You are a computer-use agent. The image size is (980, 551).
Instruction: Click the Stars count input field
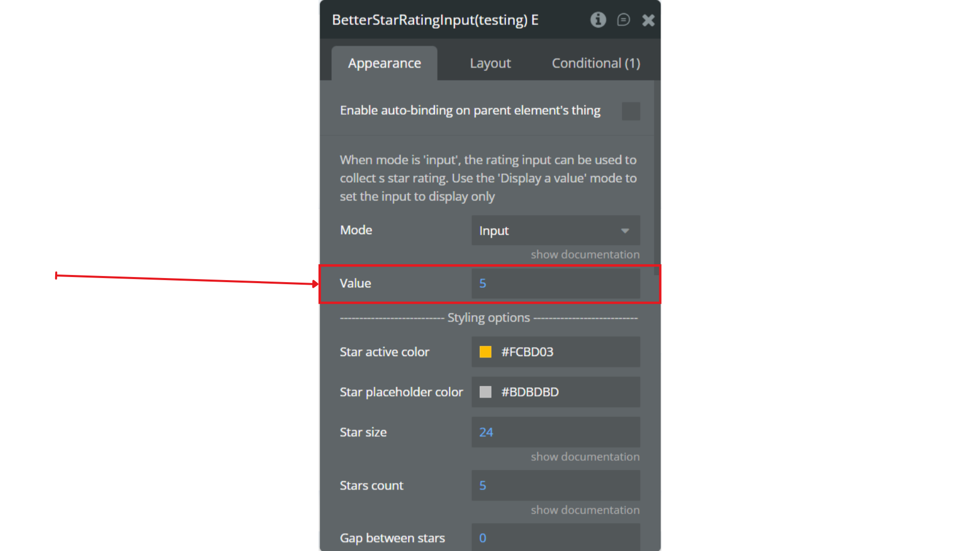(555, 485)
